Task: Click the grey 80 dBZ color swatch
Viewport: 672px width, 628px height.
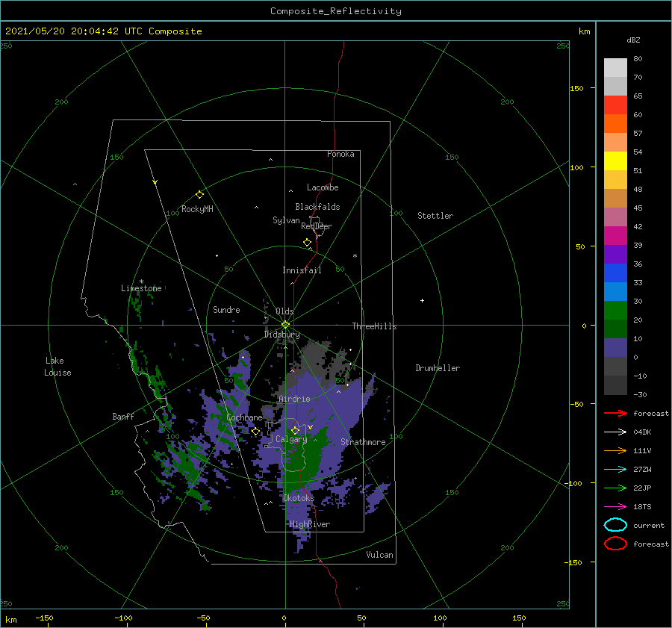Action: pos(615,67)
